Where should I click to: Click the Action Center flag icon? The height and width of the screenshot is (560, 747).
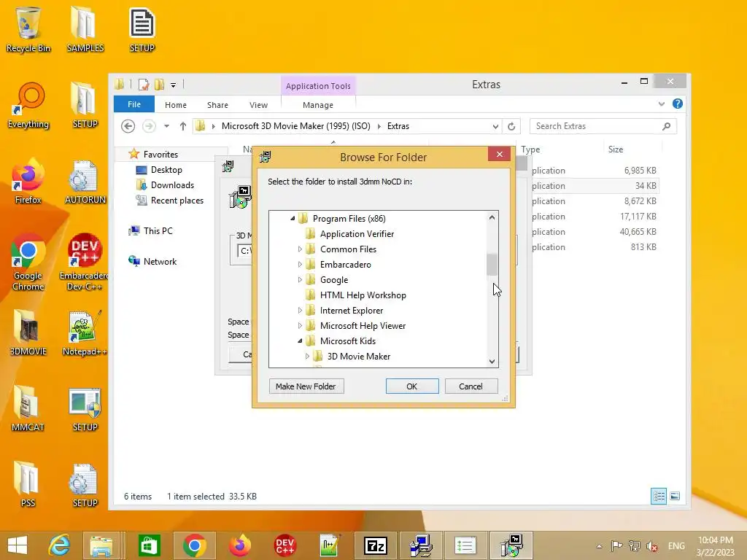pyautogui.click(x=616, y=546)
